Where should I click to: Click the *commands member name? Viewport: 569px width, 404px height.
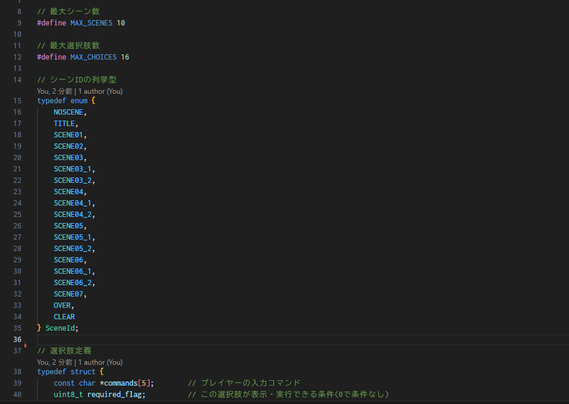(119, 383)
